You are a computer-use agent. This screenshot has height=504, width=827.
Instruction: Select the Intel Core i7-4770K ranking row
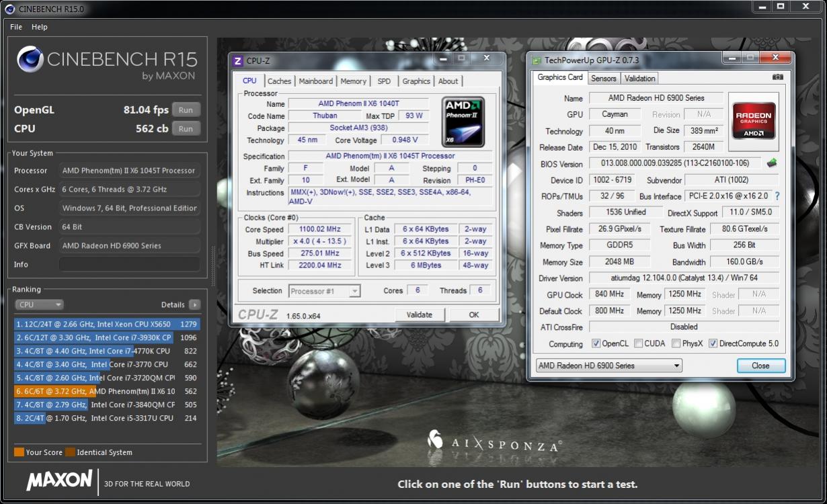[x=107, y=351]
